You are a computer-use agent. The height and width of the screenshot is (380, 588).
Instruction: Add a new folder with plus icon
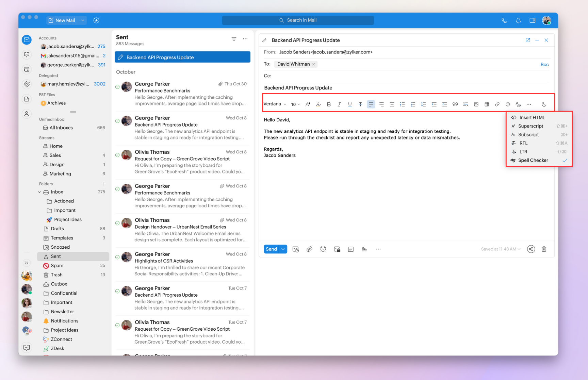pos(104,184)
